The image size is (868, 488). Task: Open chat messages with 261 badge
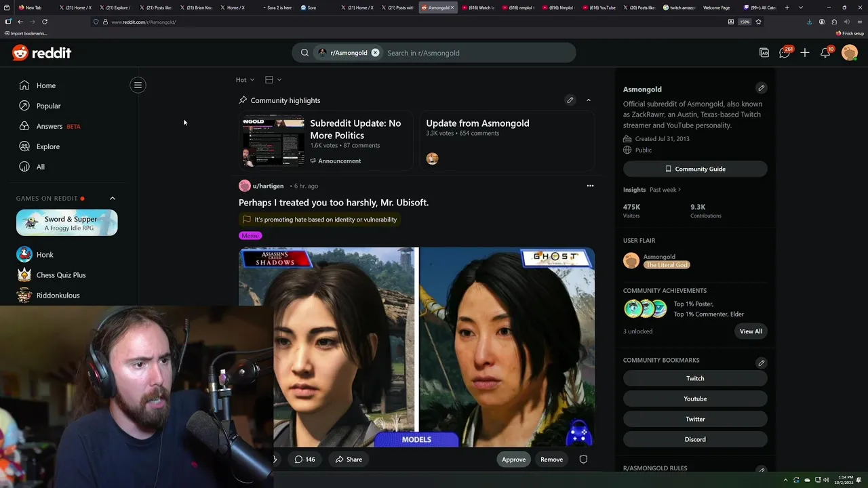click(785, 53)
